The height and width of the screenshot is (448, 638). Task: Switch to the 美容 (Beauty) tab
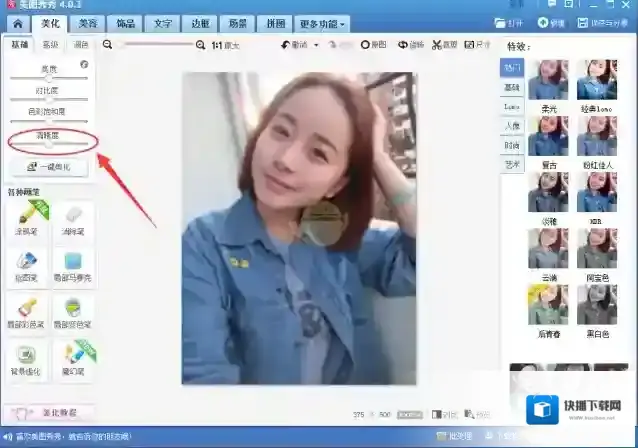pyautogui.click(x=88, y=23)
